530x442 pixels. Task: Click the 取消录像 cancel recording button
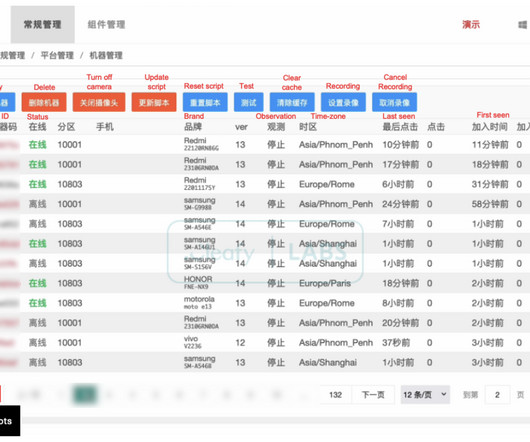coord(394,102)
